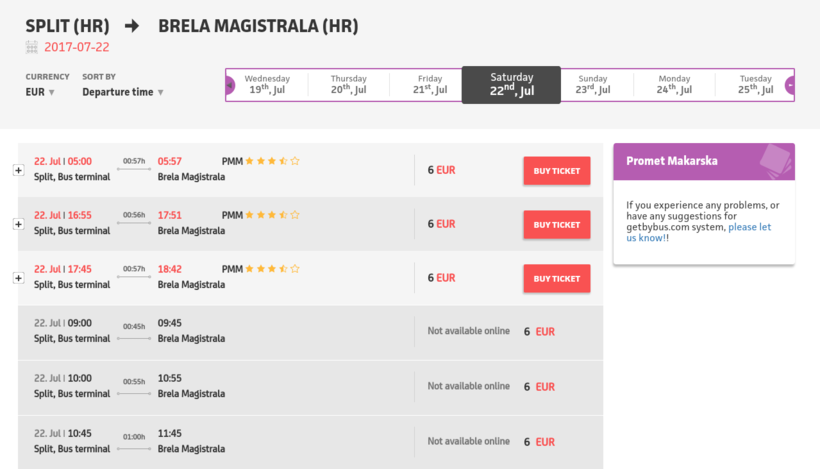
Task: Select Wednesday 19th Jul date tab
Action: click(x=268, y=84)
